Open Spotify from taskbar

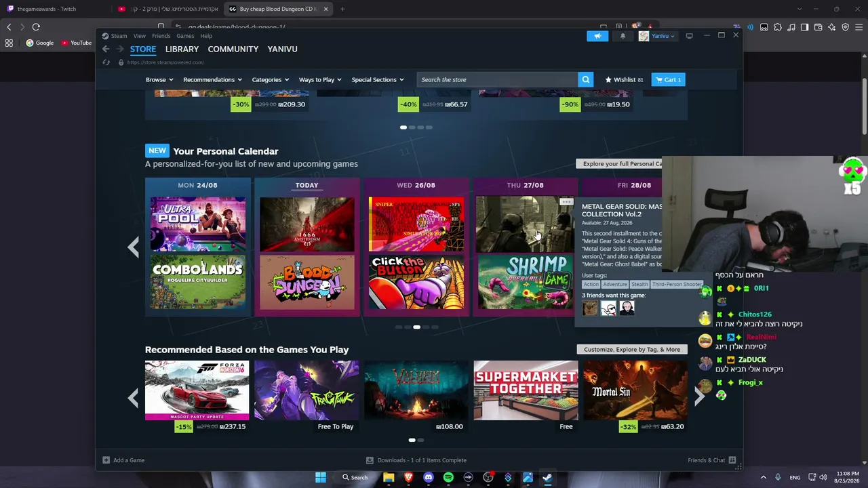coord(448,477)
